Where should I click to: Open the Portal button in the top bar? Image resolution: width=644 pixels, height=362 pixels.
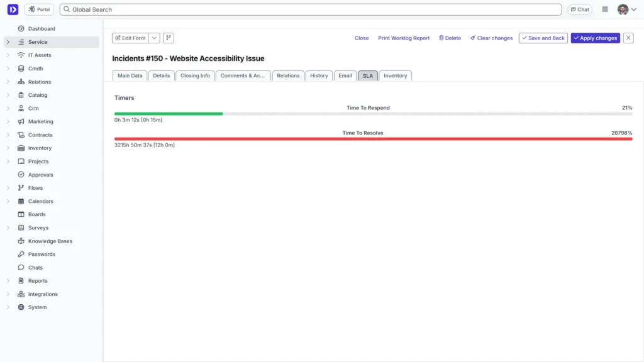[x=38, y=9]
